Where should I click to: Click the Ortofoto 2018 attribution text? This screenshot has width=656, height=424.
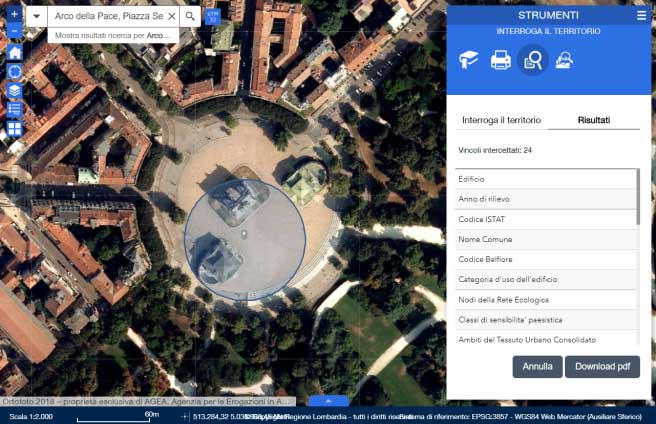click(146, 401)
